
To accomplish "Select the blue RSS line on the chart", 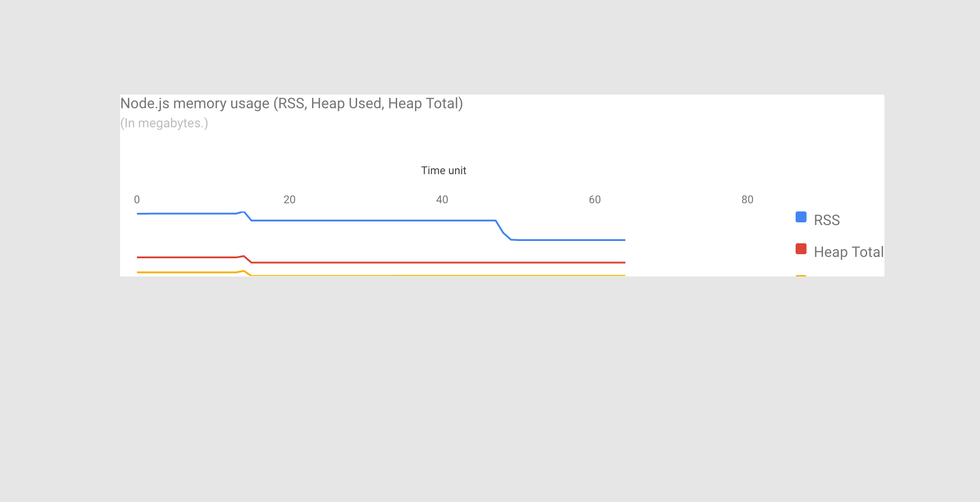I will 364,220.
